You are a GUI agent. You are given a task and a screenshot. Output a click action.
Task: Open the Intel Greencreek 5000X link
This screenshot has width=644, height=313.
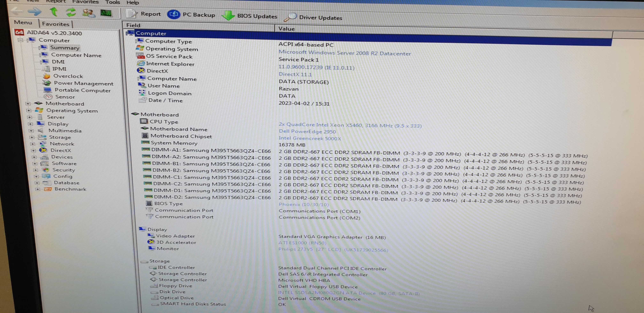[310, 138]
